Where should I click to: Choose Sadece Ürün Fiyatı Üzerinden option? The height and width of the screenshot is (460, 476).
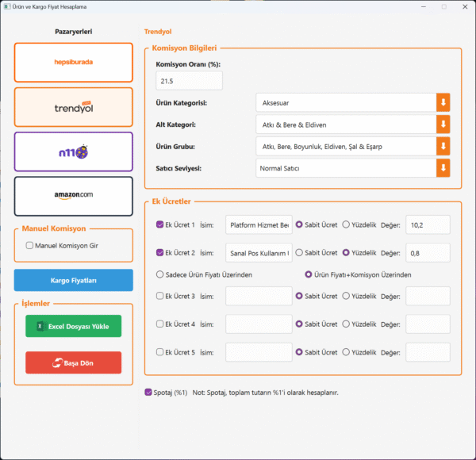(159, 274)
